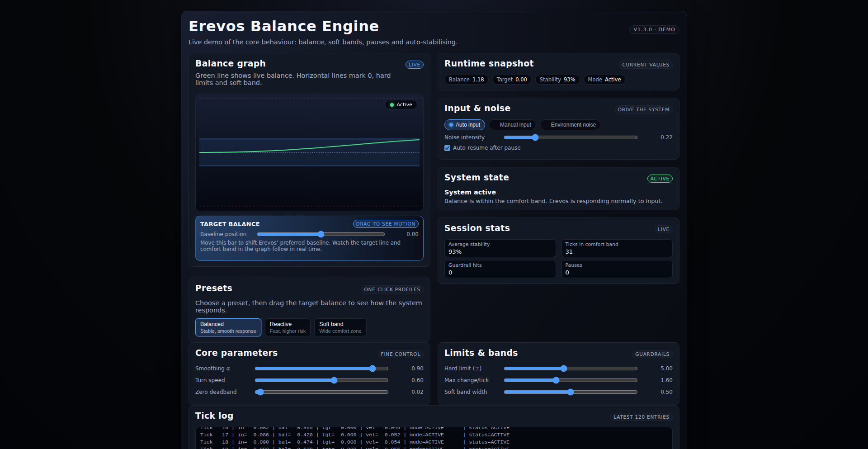Choose the Reactive preset

pos(288,327)
